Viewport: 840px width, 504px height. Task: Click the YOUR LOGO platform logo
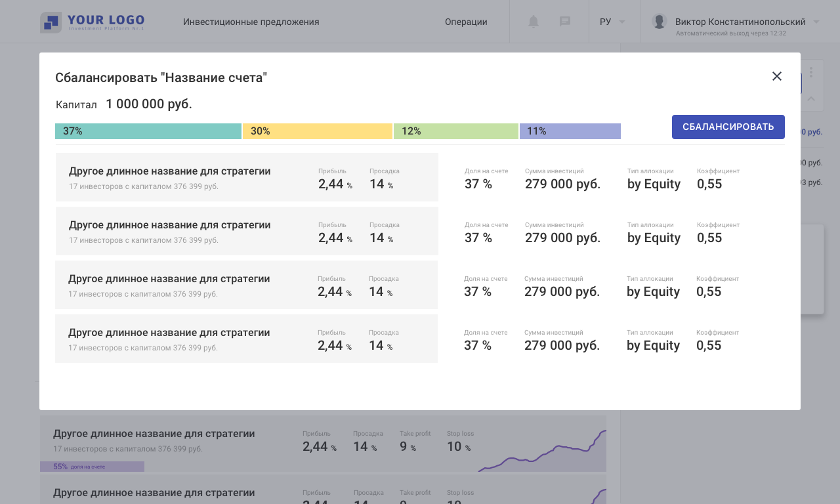pyautogui.click(x=92, y=22)
